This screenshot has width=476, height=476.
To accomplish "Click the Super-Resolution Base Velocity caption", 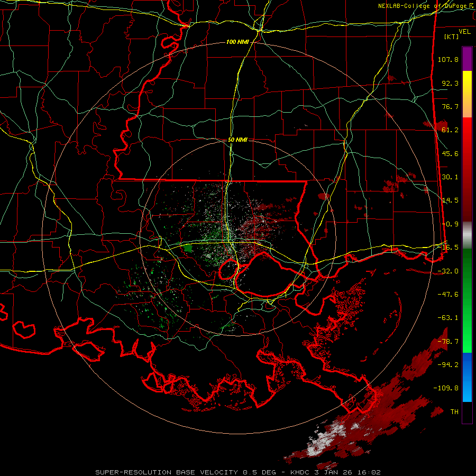I will tap(237, 472).
